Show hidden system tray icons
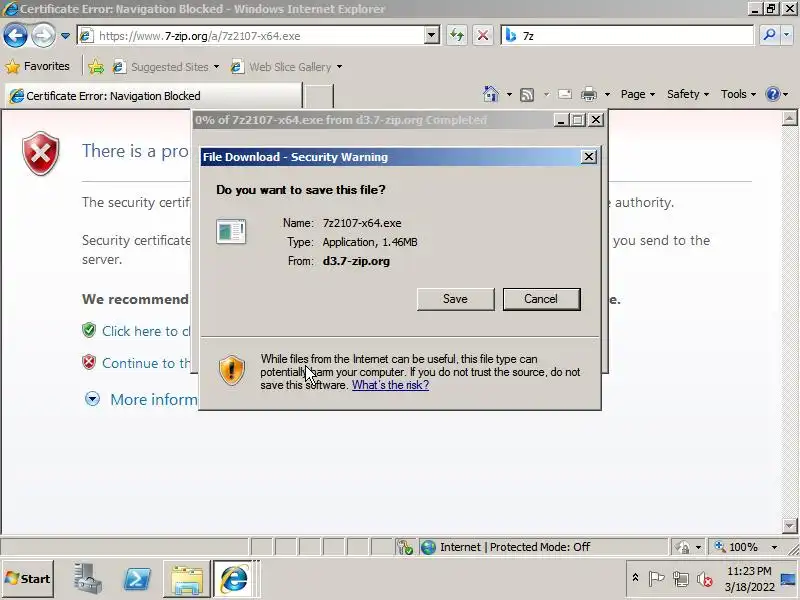The image size is (800, 600). click(635, 578)
